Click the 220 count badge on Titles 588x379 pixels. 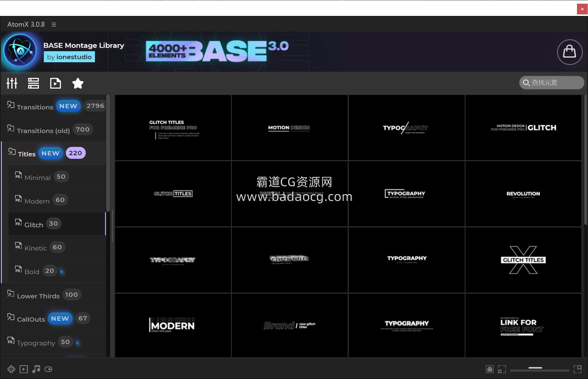point(75,153)
